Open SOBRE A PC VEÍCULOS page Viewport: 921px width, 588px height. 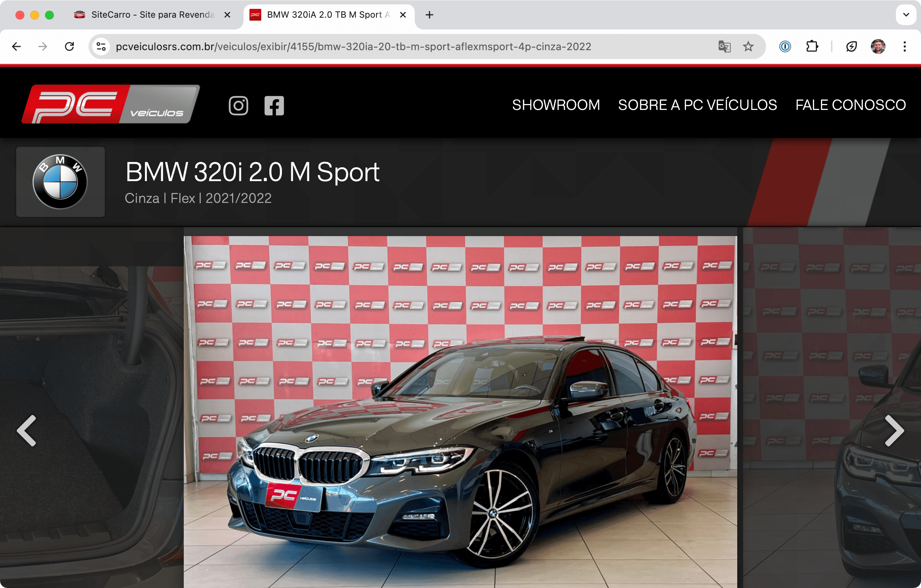698,105
